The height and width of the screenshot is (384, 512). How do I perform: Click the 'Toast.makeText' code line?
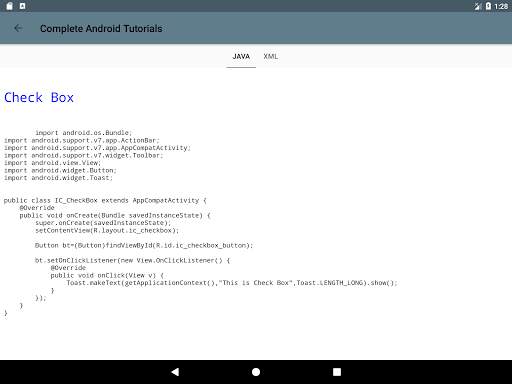(x=232, y=283)
